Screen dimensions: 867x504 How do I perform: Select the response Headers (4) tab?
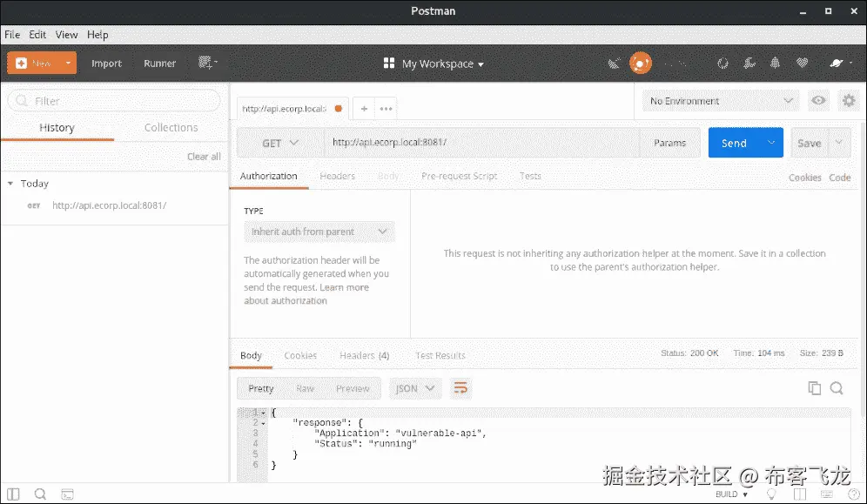coord(365,356)
